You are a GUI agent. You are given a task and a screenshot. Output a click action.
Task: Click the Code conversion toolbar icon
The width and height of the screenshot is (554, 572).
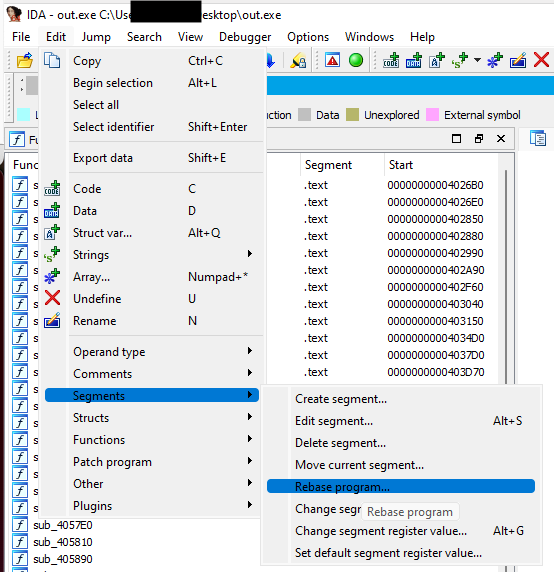click(x=391, y=60)
